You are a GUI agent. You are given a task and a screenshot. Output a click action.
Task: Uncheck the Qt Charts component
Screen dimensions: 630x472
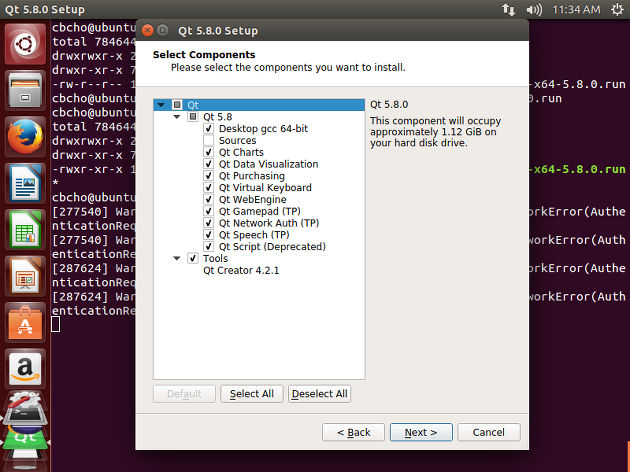(208, 152)
